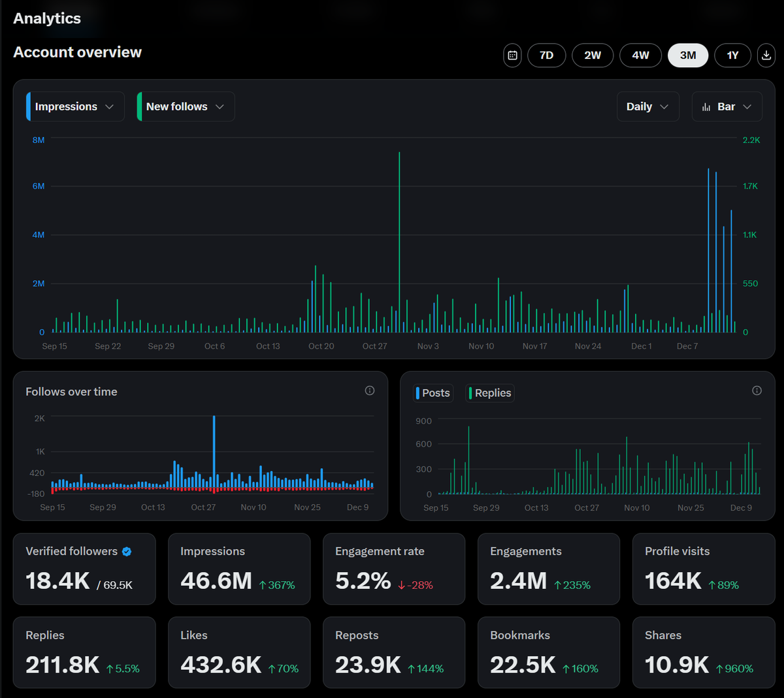
Task: Click the tall blue follows spike near Oct 27
Action: [x=214, y=451]
